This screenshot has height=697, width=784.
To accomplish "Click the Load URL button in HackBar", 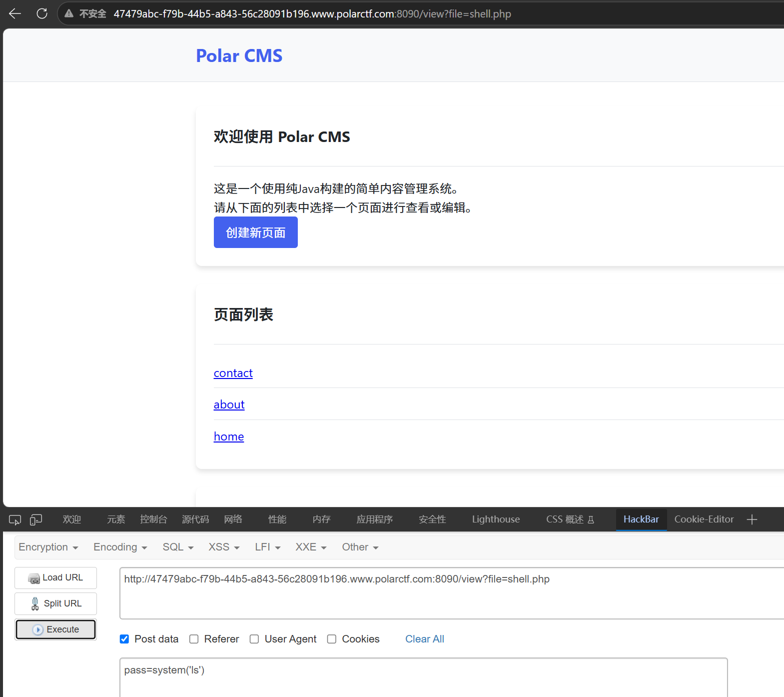I will click(x=55, y=578).
